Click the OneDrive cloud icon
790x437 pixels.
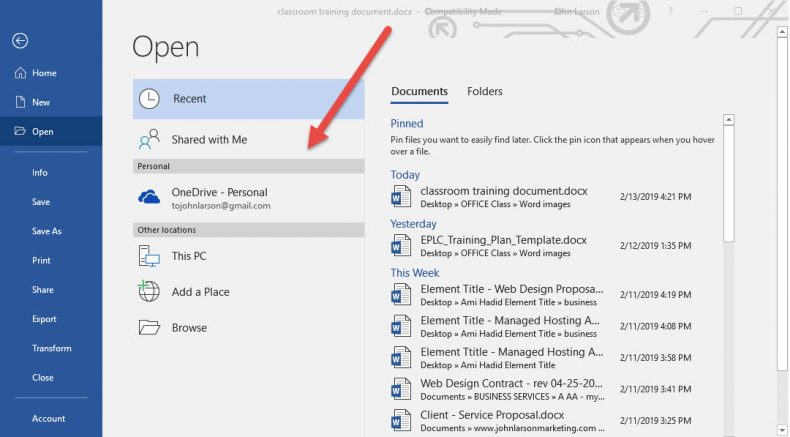pyautogui.click(x=149, y=197)
